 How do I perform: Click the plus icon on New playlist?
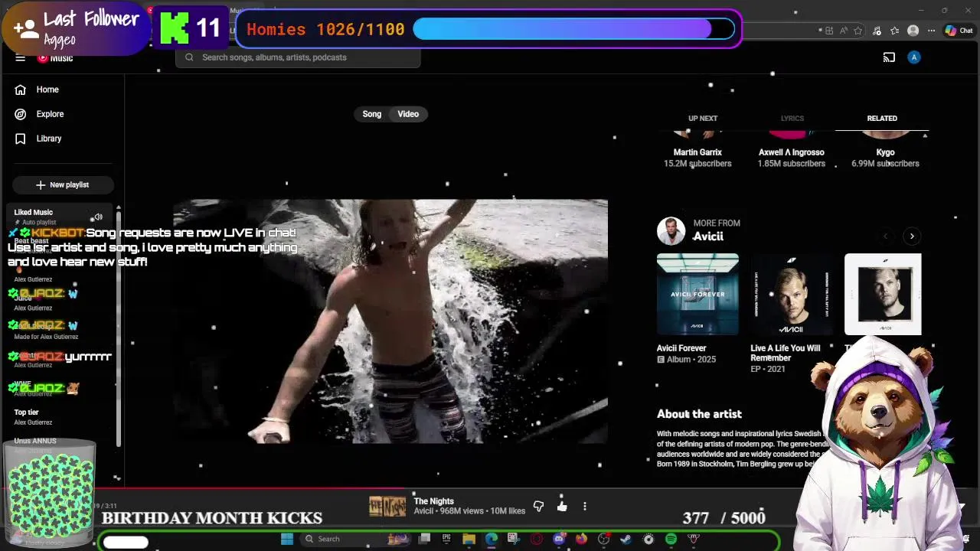click(41, 184)
